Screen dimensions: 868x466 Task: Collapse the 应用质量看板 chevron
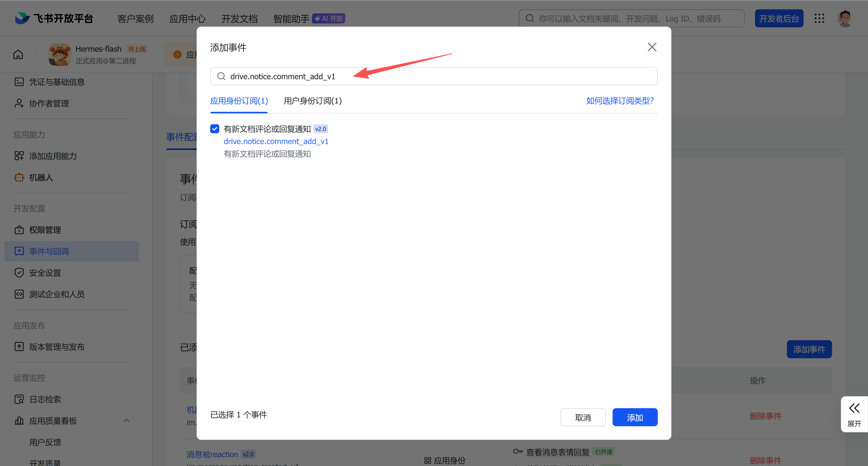click(x=127, y=421)
